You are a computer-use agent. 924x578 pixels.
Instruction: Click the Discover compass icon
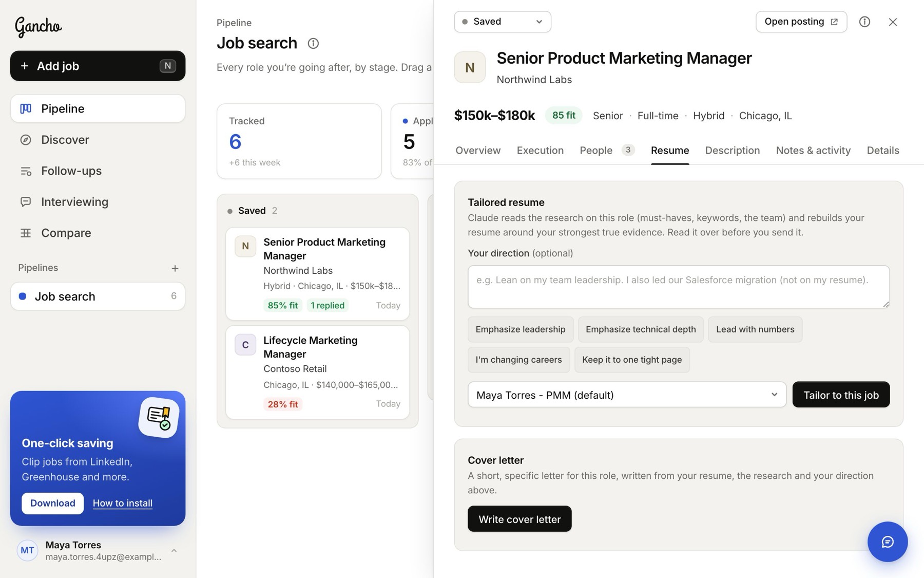26,140
